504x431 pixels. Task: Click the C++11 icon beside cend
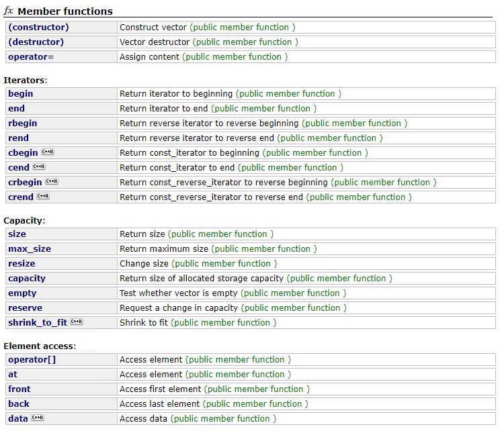point(39,167)
